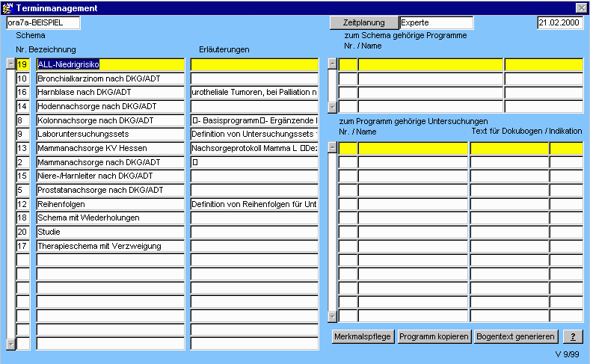Focus the ora7a-BEISPIEL database field

42,23
